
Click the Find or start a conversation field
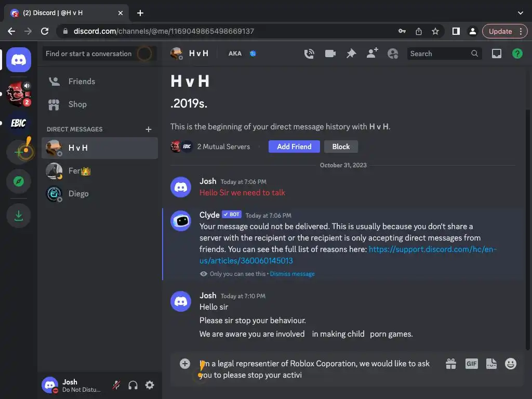point(99,54)
